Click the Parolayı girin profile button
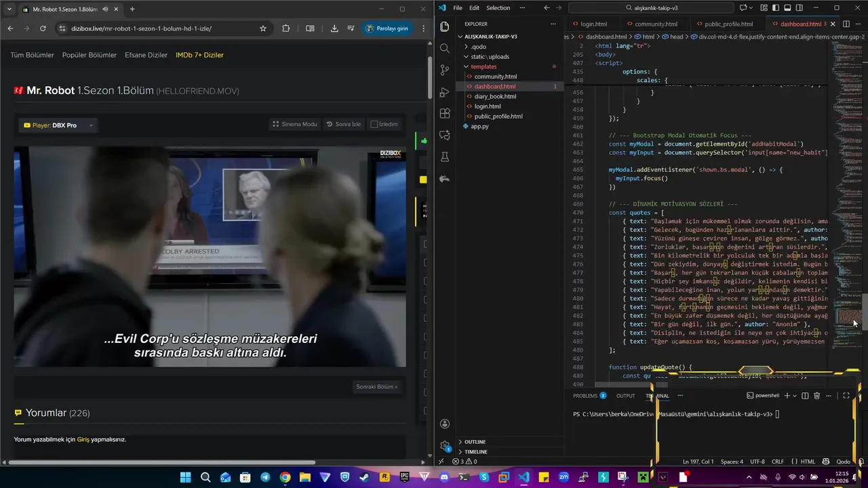The height and width of the screenshot is (488, 868). pyautogui.click(x=387, y=28)
